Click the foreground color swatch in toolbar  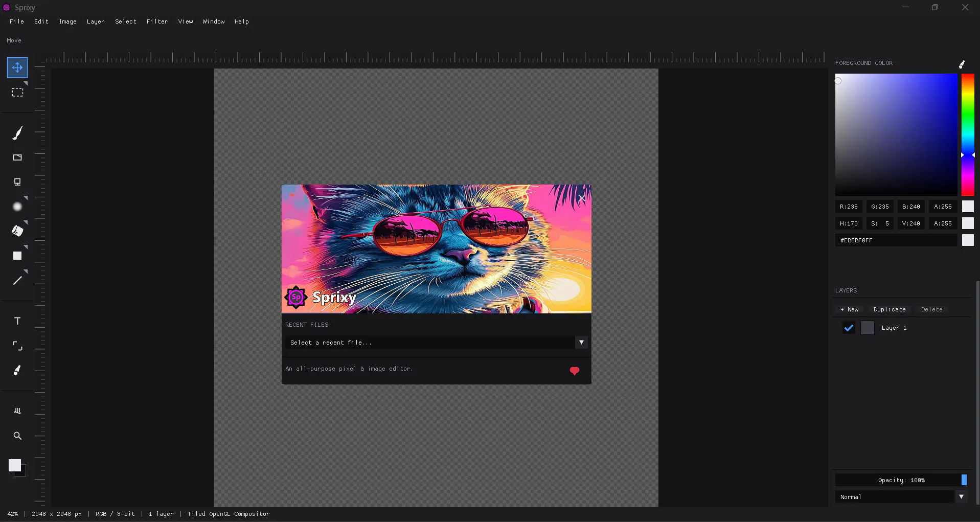tap(14, 465)
